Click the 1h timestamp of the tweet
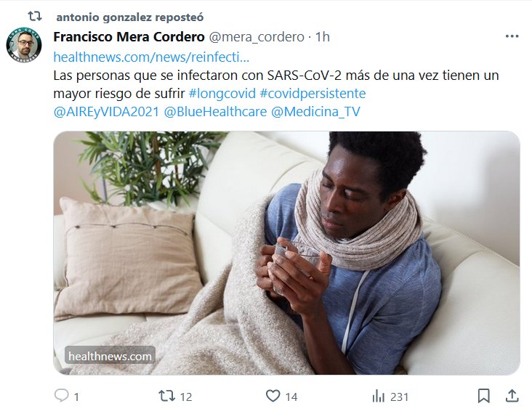This screenshot has height=414, width=532. pos(322,36)
